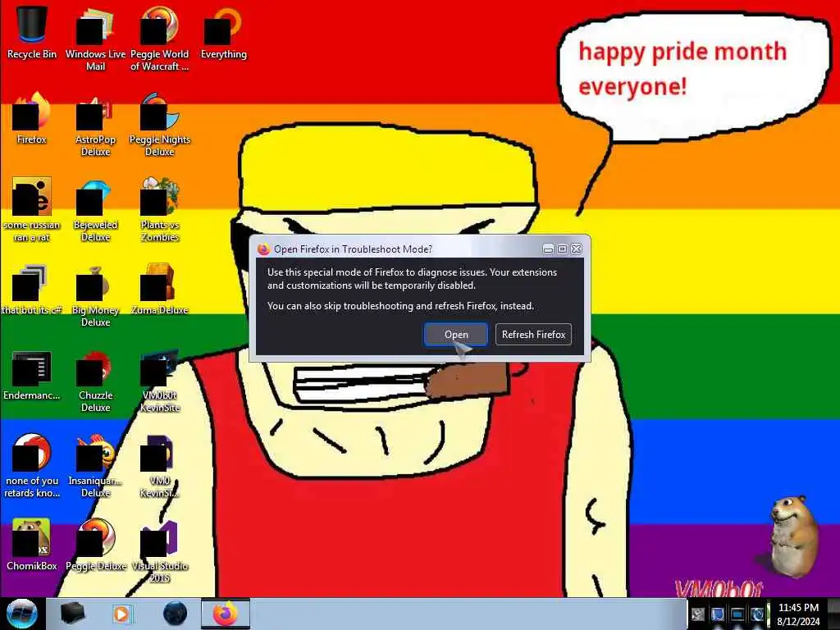Select the Peggle Deluxe desktop icon

[95, 545]
